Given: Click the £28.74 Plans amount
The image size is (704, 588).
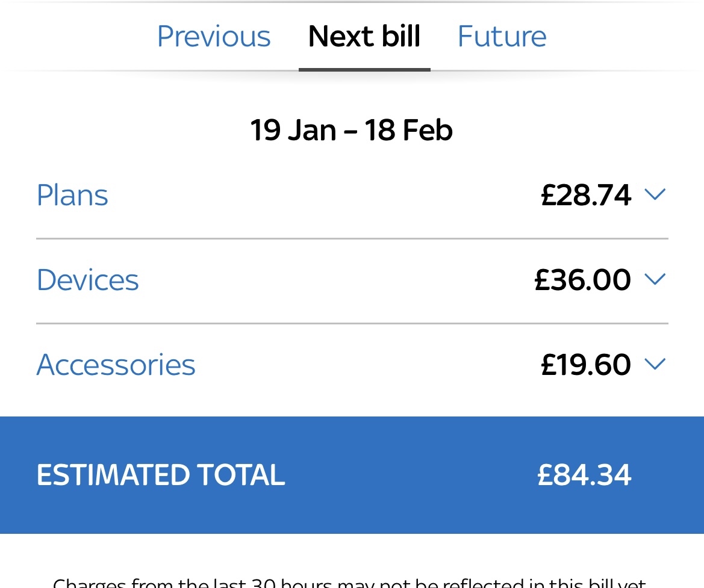Looking at the screenshot, I should pos(585,194).
